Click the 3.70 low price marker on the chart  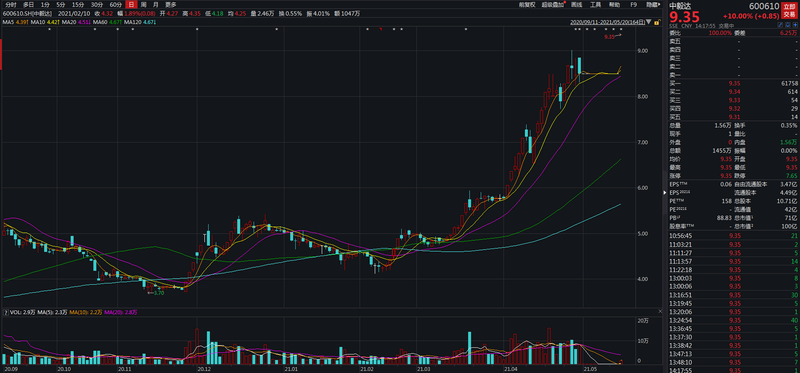point(159,293)
